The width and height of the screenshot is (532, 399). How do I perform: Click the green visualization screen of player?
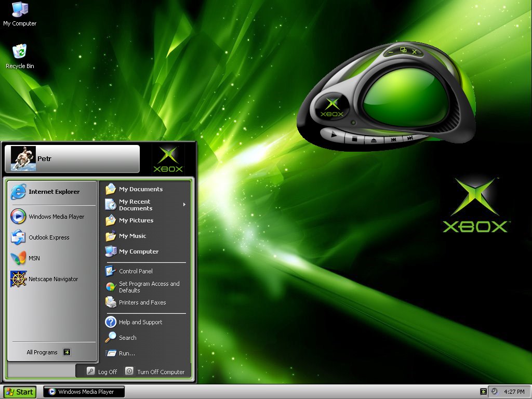[x=406, y=98]
